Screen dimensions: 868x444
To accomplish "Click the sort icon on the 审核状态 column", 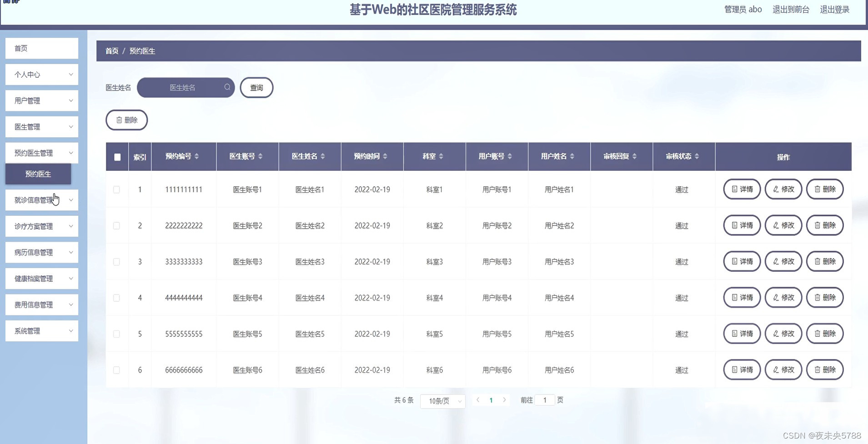I will pos(697,156).
